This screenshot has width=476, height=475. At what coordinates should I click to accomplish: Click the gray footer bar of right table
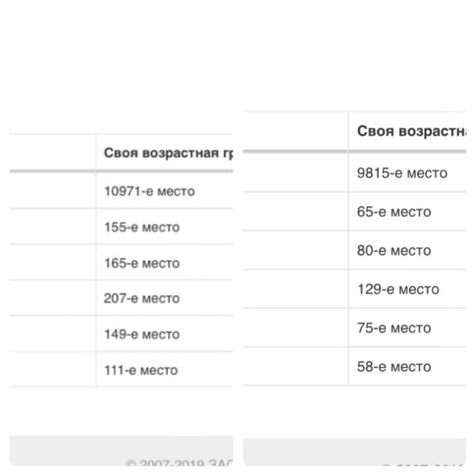(355, 451)
